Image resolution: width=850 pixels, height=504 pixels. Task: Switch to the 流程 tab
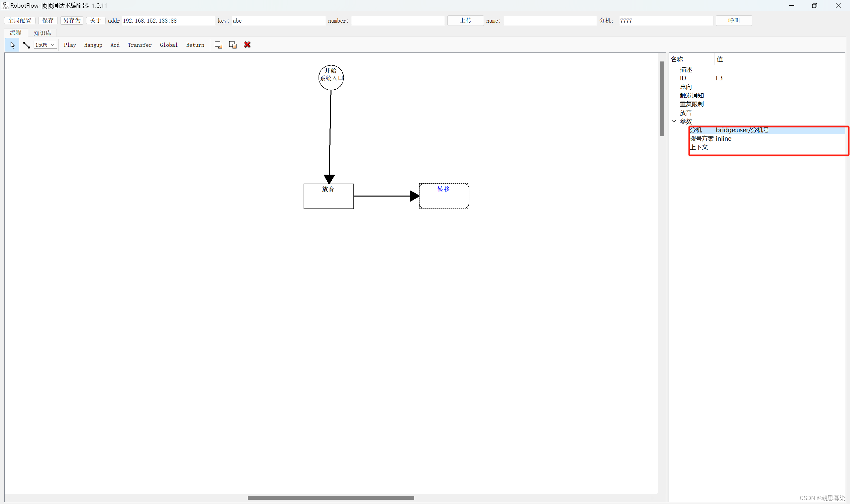click(16, 33)
